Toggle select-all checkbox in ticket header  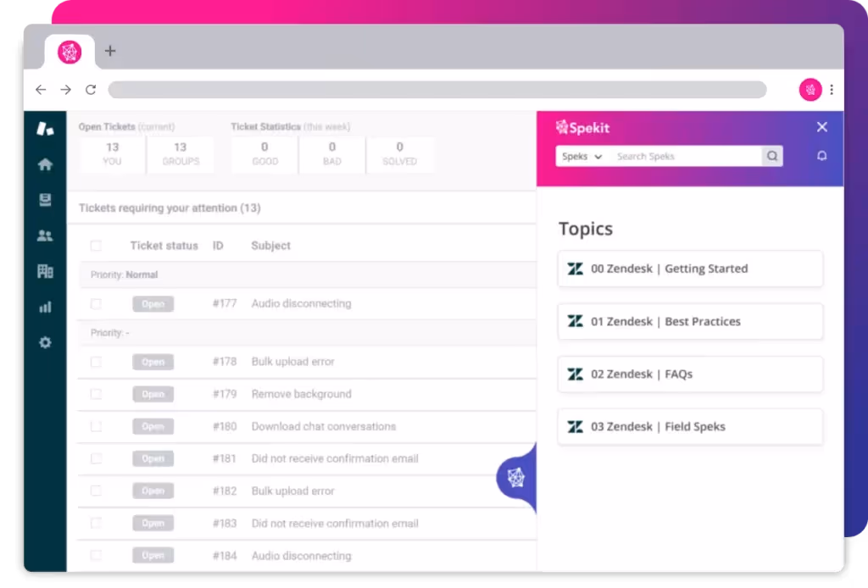pos(96,246)
